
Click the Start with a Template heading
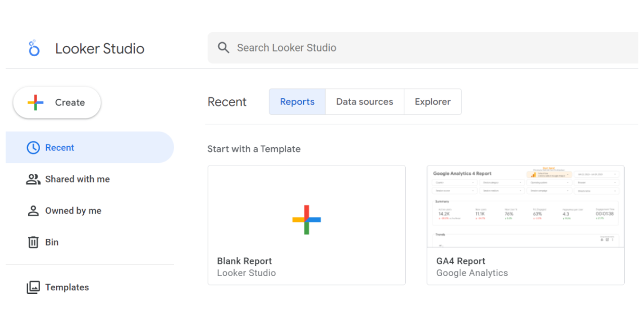coord(254,149)
